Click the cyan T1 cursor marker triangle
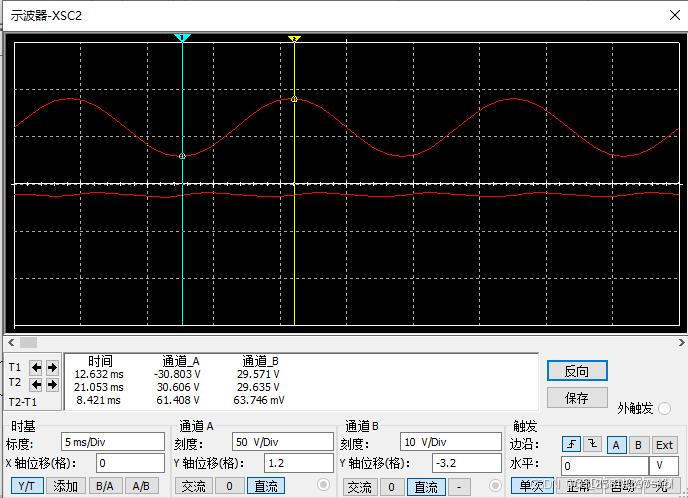Screen dimensions: 688x498 182,38
